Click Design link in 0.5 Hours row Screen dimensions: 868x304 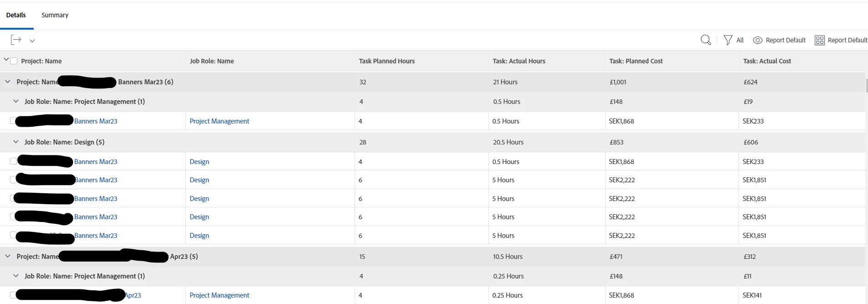pyautogui.click(x=199, y=162)
